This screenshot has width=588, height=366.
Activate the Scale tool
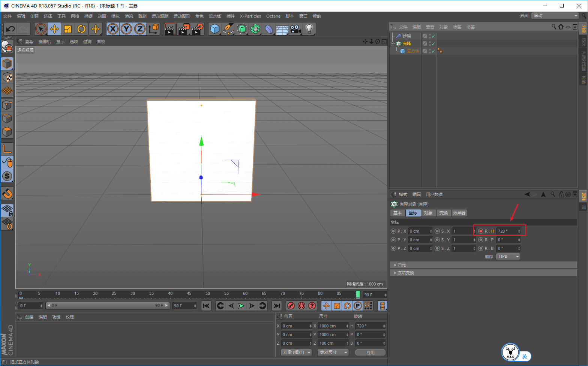pyautogui.click(x=68, y=29)
